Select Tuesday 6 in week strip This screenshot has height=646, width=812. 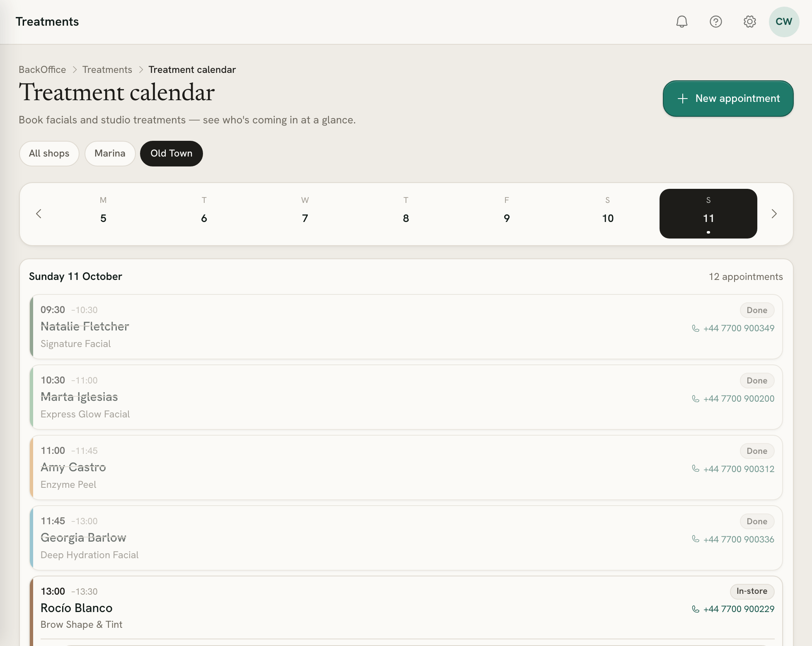204,214
